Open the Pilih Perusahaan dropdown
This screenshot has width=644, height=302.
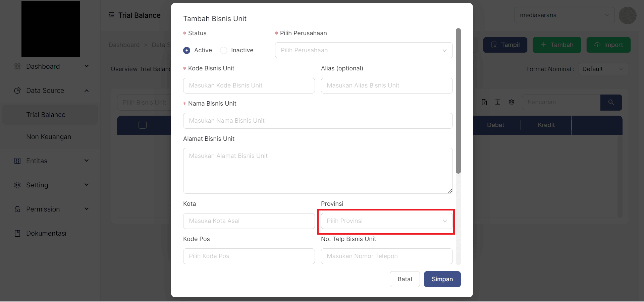(x=364, y=50)
